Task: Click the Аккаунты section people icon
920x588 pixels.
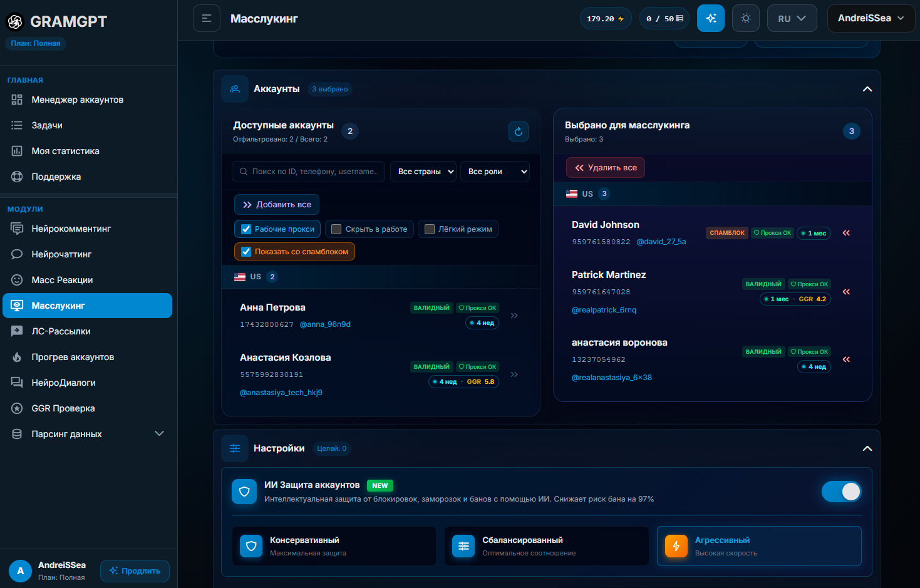Action: pyautogui.click(x=235, y=89)
